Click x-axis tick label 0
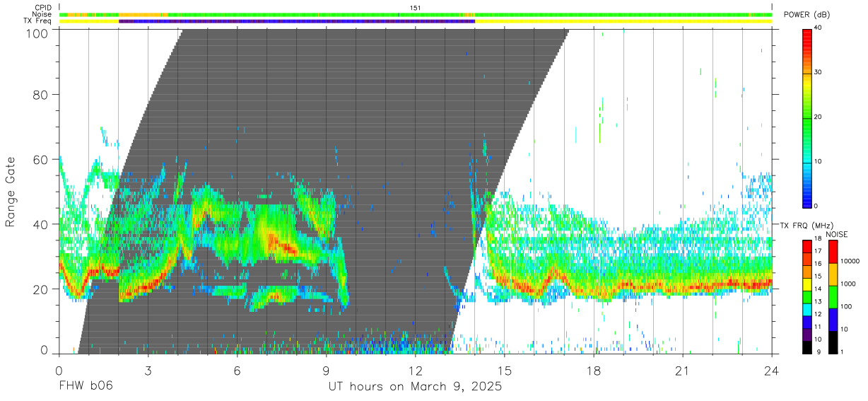Viewport: 868px width, 401px height. tap(59, 370)
